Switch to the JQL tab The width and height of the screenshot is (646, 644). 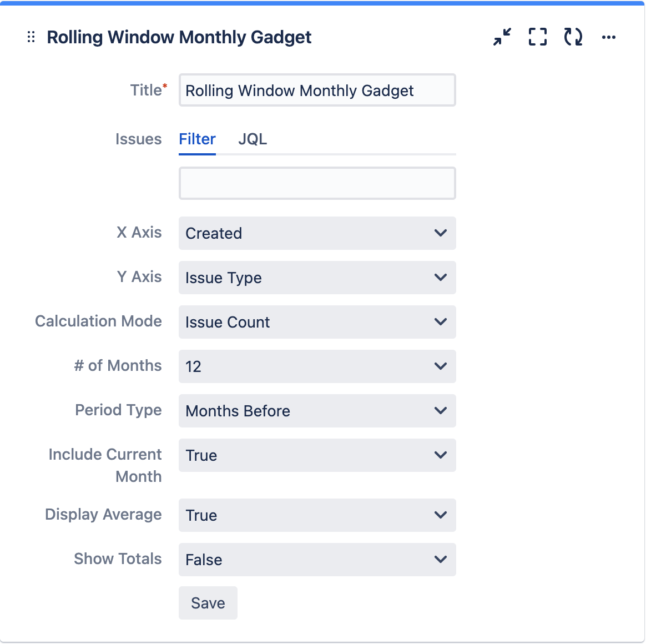click(x=253, y=139)
